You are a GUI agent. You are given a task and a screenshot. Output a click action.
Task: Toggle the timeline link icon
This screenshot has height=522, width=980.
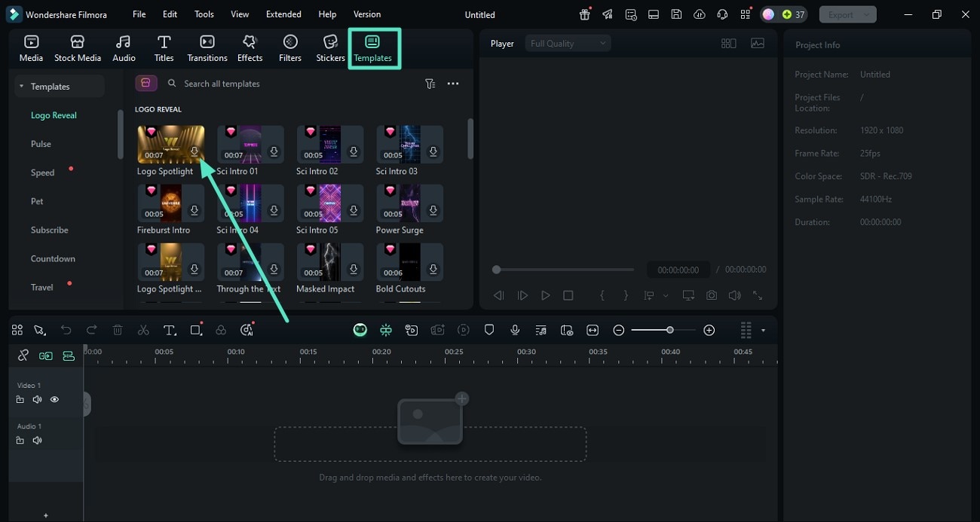click(23, 356)
